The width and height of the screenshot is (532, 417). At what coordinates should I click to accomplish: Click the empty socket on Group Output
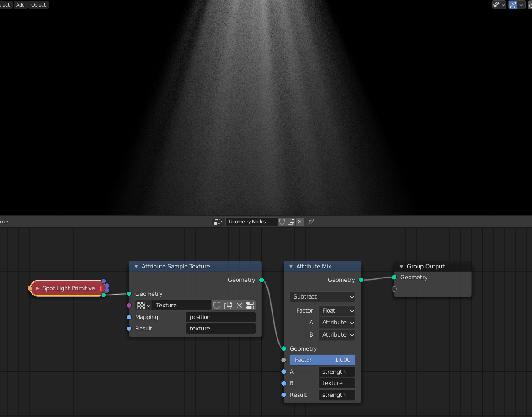(394, 289)
